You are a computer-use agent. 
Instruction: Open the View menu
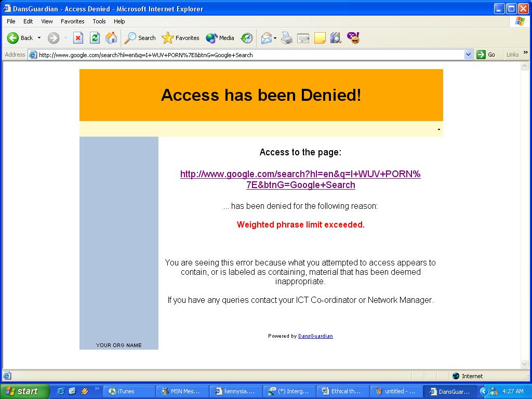pos(47,21)
